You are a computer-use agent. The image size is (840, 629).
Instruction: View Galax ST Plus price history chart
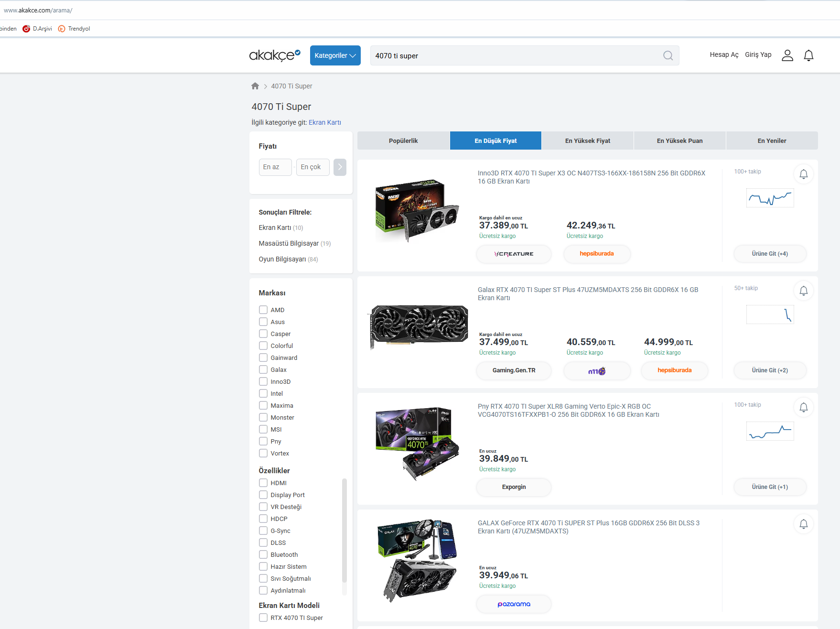coord(770,314)
